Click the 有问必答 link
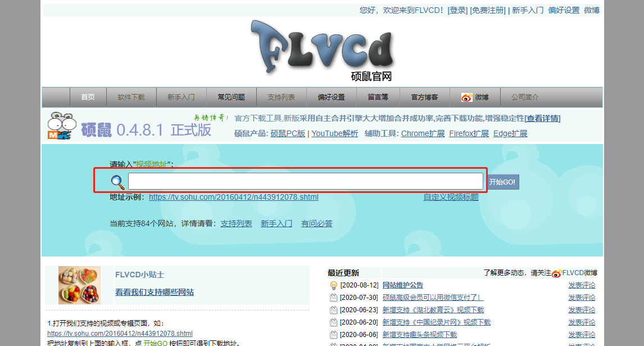644x346 pixels. 316,224
